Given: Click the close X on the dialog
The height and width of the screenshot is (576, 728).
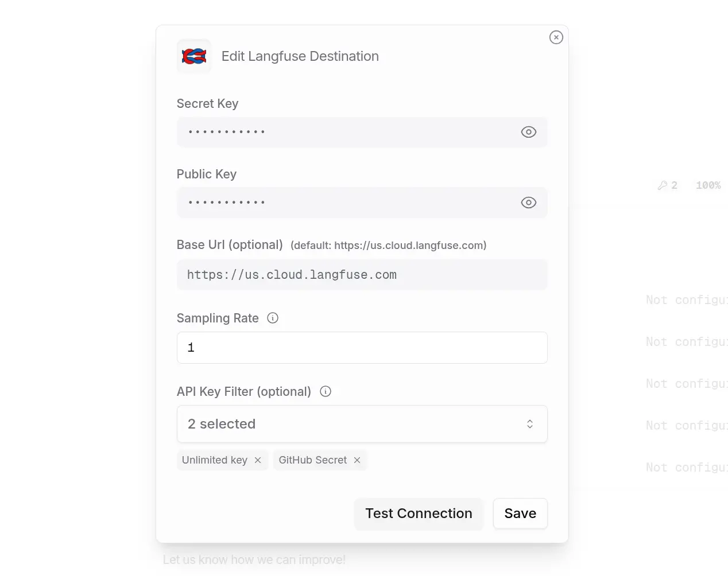Looking at the screenshot, I should tap(555, 37).
